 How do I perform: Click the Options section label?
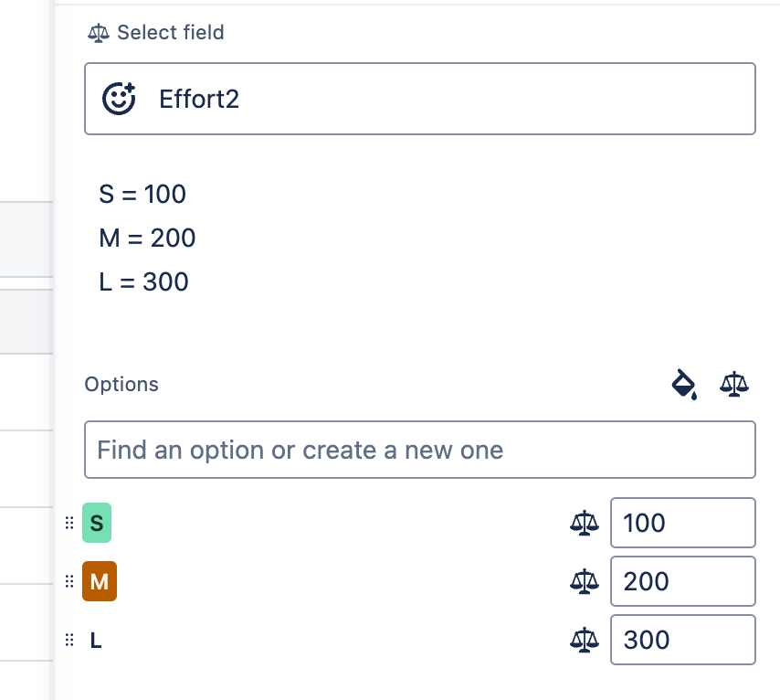pyautogui.click(x=121, y=385)
